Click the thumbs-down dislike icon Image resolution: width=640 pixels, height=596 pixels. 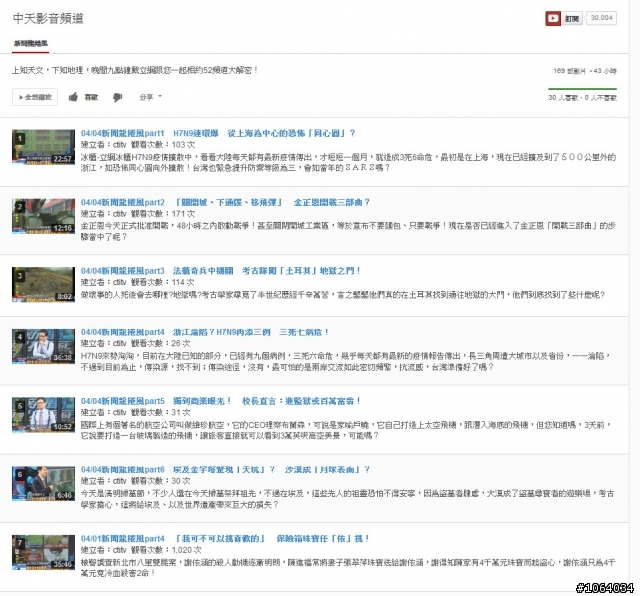118,97
